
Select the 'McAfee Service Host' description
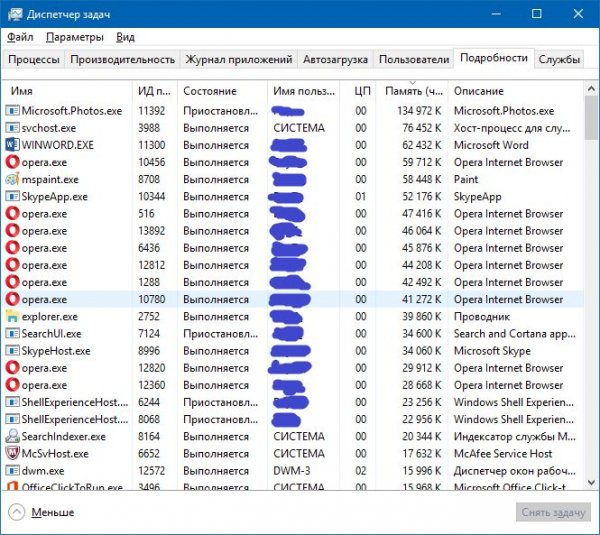(503, 454)
